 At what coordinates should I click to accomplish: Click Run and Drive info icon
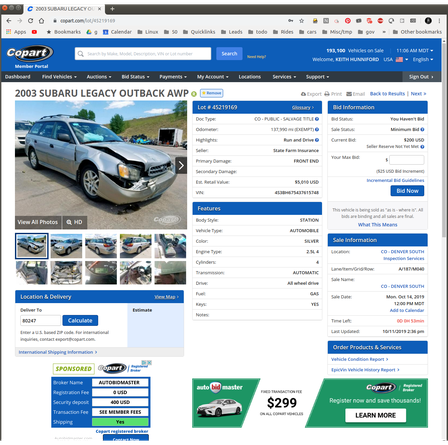[x=317, y=140]
